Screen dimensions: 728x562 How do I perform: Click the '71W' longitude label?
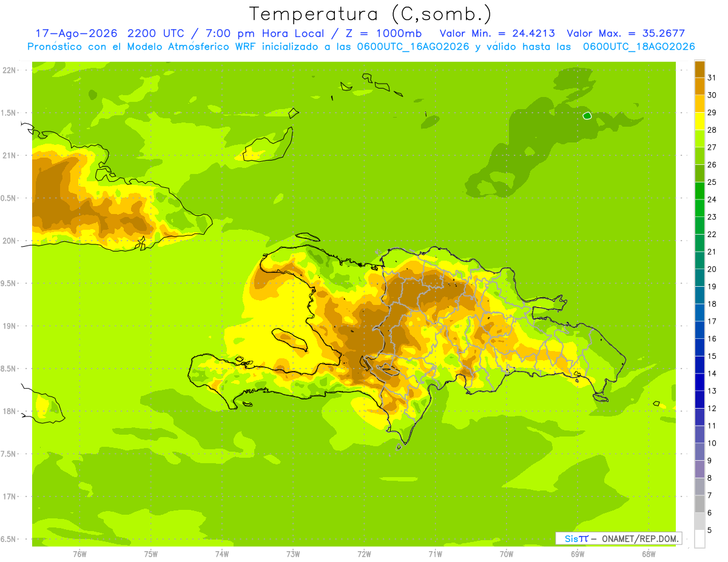pyautogui.click(x=435, y=554)
